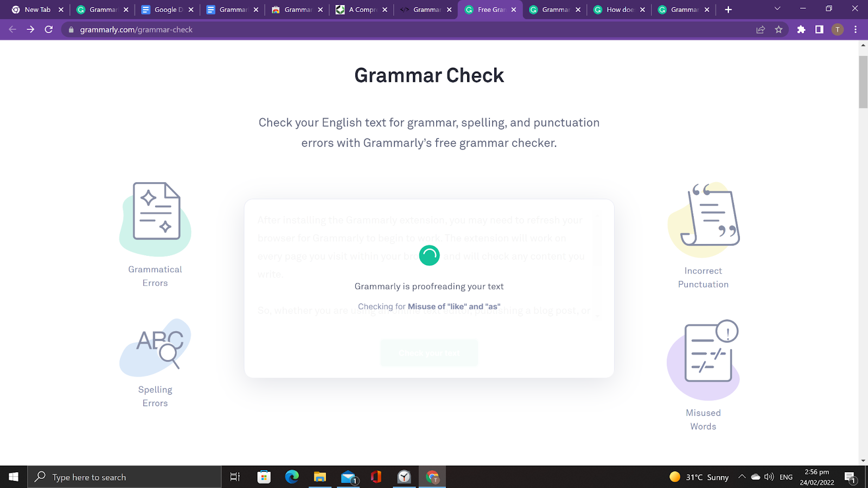Open File Explorer from the taskbar

point(320,477)
